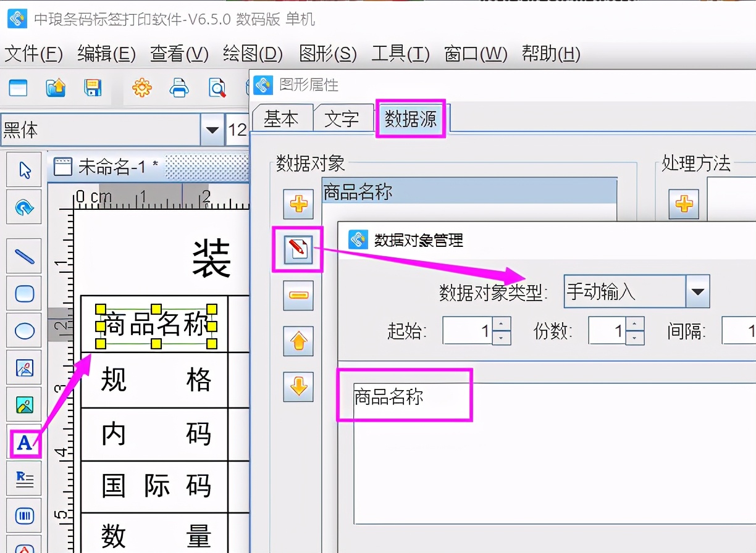Click the new document icon in toolbar

[18, 88]
